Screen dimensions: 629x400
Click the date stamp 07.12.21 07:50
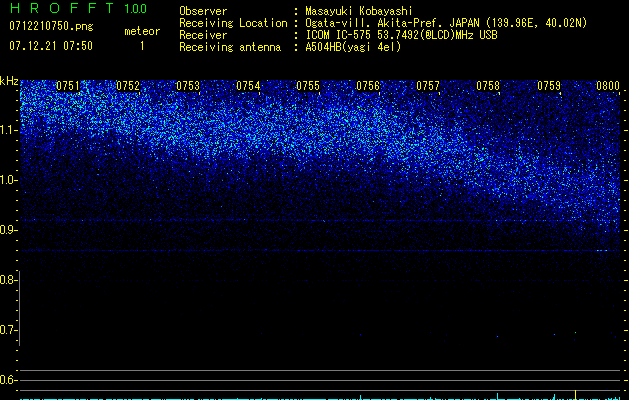pyautogui.click(x=51, y=46)
